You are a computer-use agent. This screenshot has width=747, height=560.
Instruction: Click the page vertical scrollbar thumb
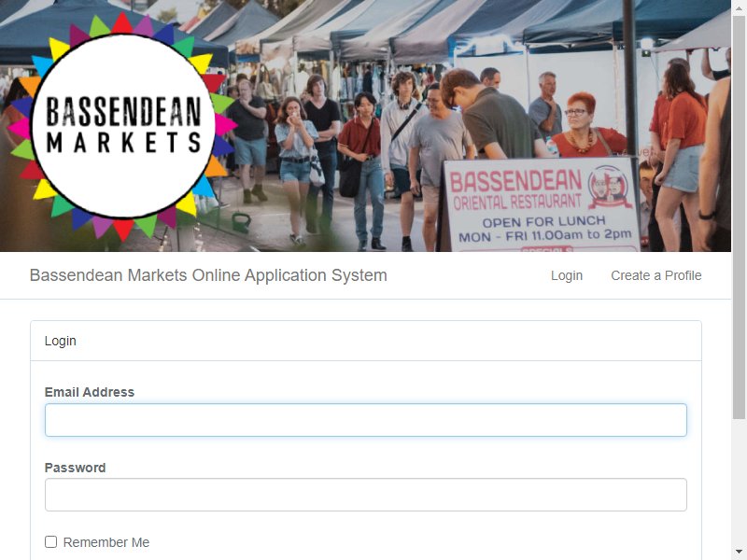739,217
